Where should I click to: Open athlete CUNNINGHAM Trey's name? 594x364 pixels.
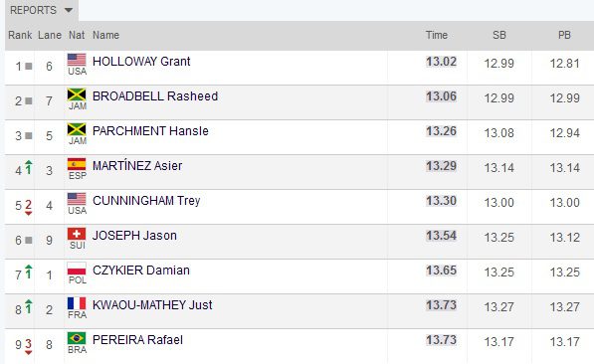(146, 201)
